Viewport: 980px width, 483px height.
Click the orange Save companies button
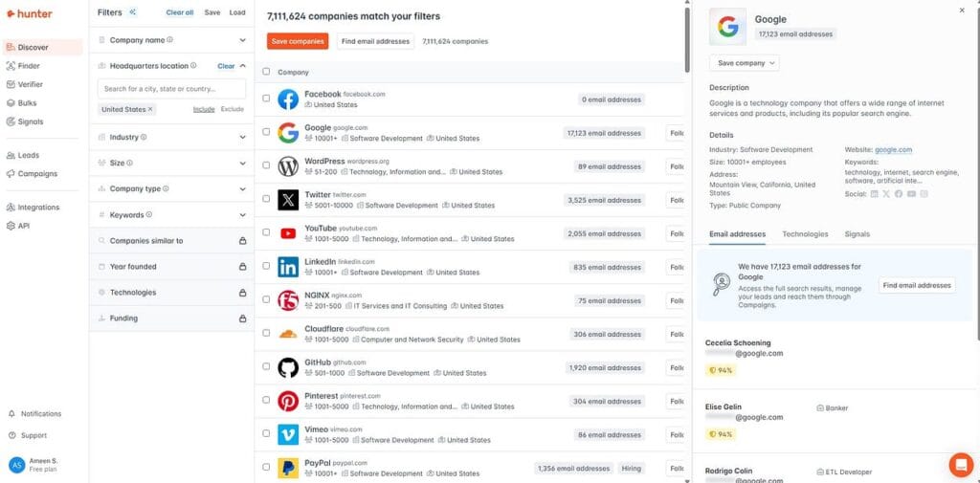pyautogui.click(x=298, y=41)
